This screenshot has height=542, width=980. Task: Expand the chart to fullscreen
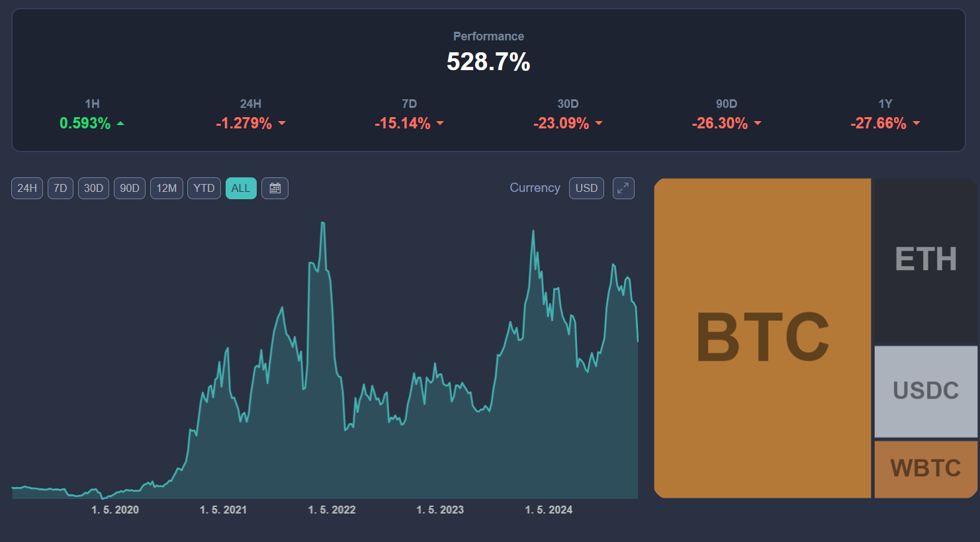pos(623,189)
